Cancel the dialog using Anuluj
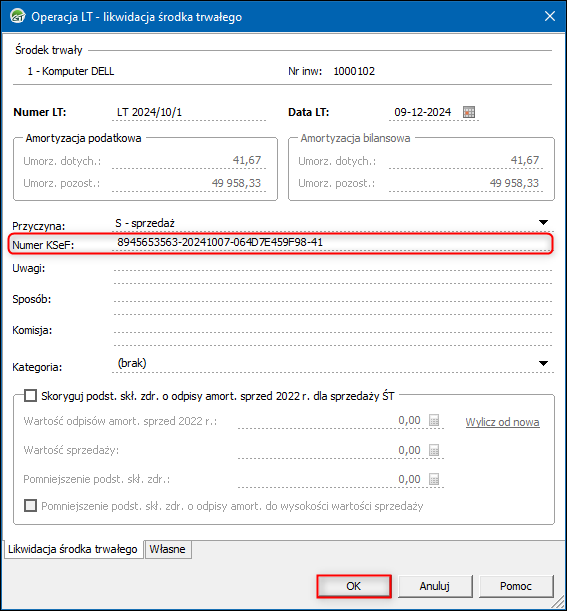The image size is (567, 611). click(x=435, y=586)
